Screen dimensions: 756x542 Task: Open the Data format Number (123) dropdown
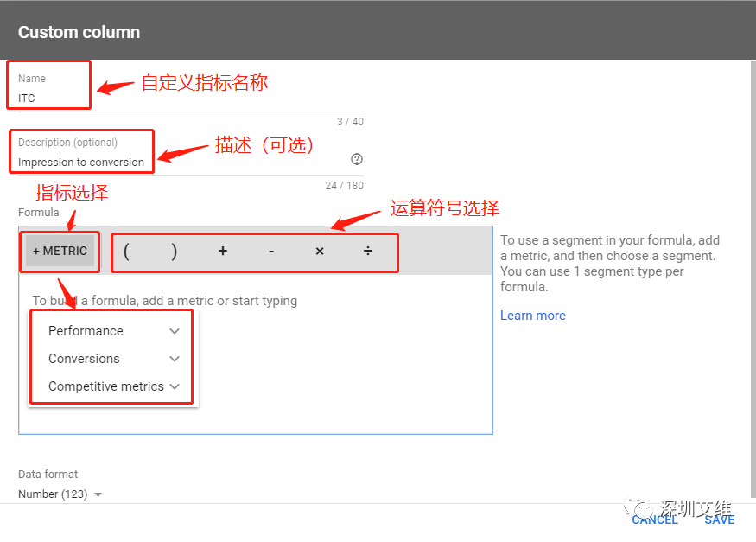pos(60,494)
